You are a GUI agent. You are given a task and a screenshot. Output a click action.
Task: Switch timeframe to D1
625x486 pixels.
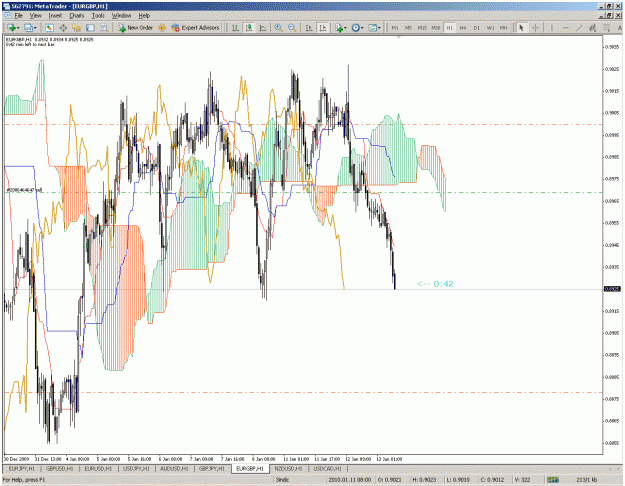pos(477,28)
